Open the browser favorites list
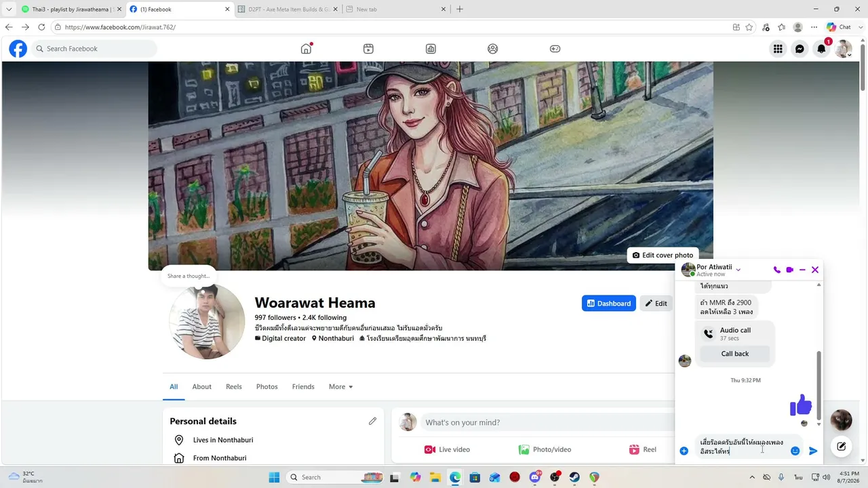Screen dimensions: 868x488 [782, 27]
